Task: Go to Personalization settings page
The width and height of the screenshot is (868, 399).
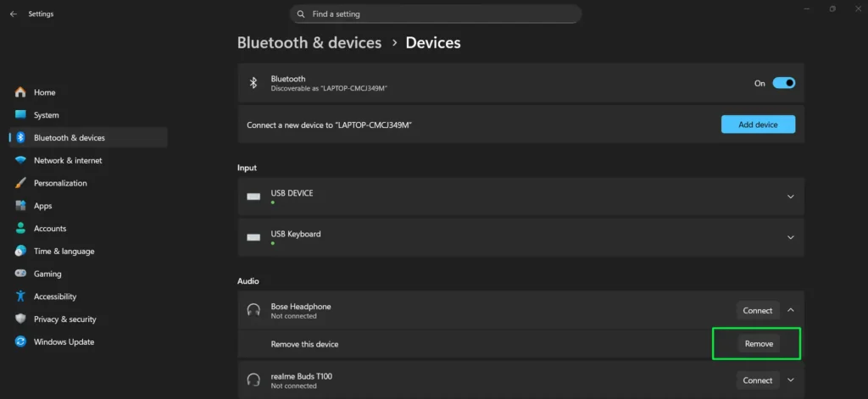Action: 60,183
